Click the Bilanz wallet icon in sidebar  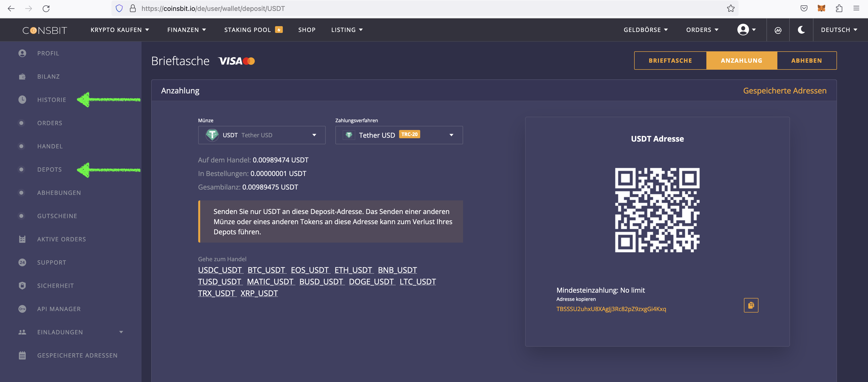[x=22, y=76]
